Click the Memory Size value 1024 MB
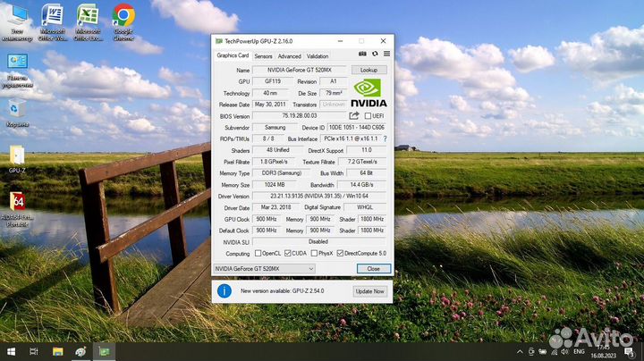The width and height of the screenshot is (644, 361). pyautogui.click(x=275, y=185)
